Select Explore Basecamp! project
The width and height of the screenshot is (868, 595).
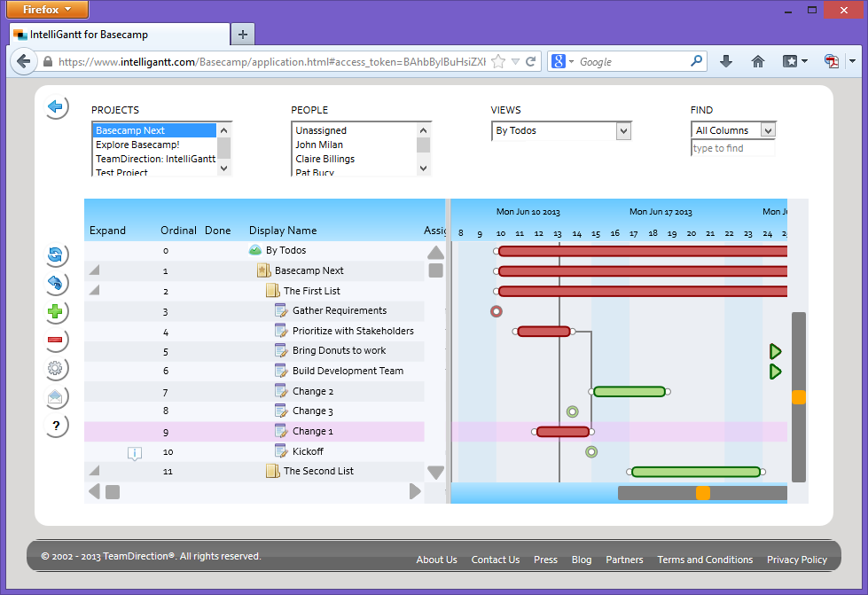(x=154, y=145)
